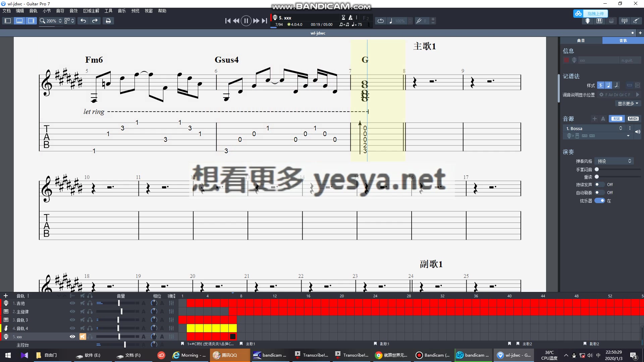Open the 200% zoom level dropdown

click(x=51, y=21)
